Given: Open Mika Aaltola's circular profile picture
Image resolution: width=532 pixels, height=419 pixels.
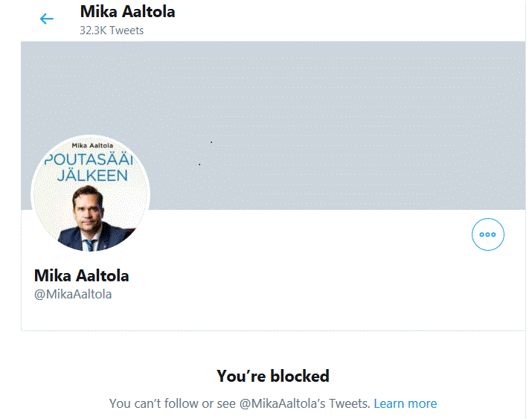Looking at the screenshot, I should [x=91, y=193].
